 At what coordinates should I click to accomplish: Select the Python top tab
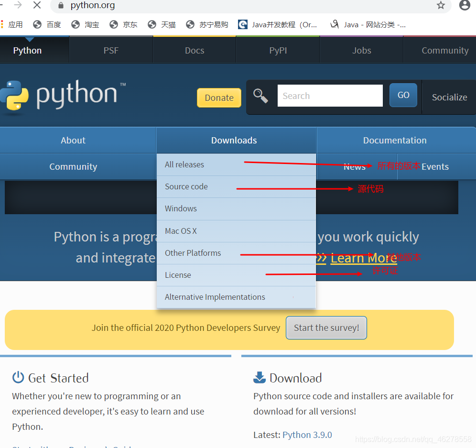tap(27, 50)
